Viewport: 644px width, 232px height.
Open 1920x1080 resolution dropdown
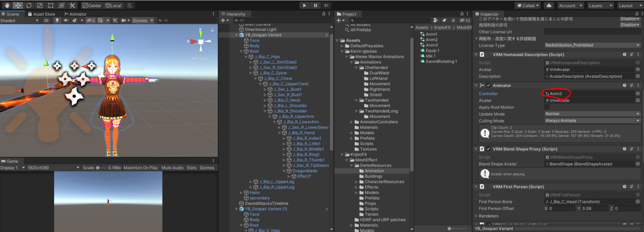point(53,168)
